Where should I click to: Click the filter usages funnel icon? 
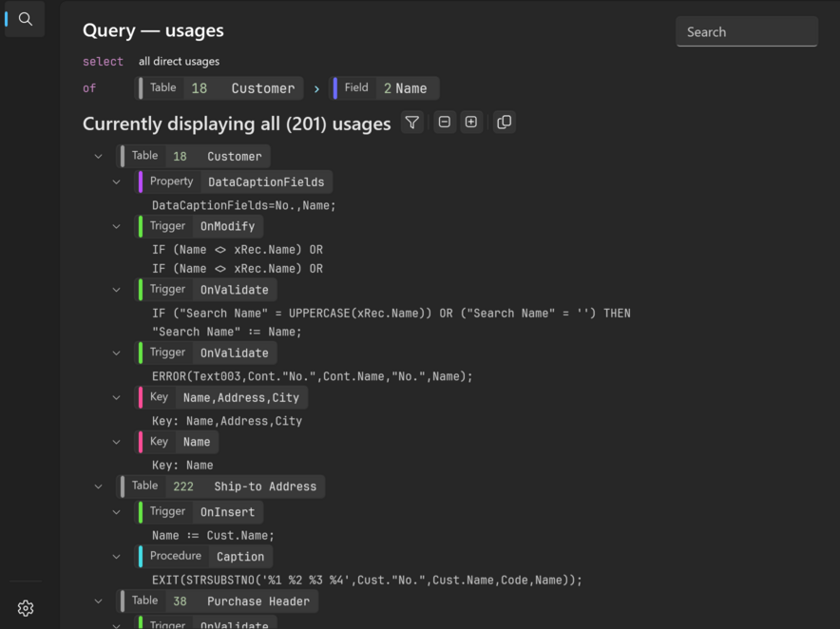(412, 123)
